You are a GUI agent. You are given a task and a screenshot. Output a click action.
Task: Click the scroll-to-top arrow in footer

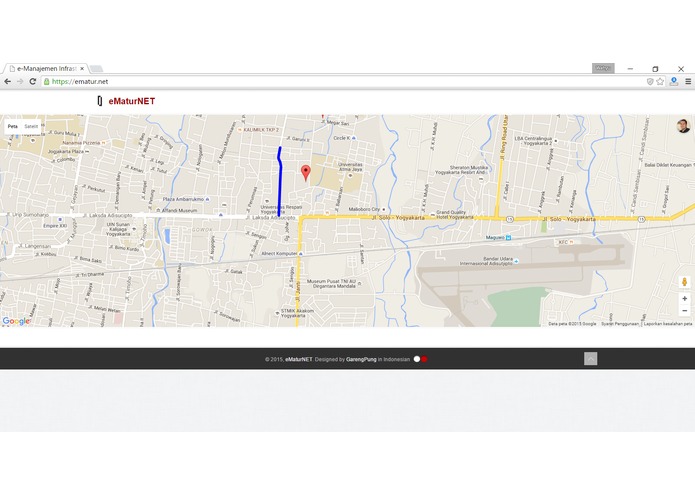click(590, 358)
